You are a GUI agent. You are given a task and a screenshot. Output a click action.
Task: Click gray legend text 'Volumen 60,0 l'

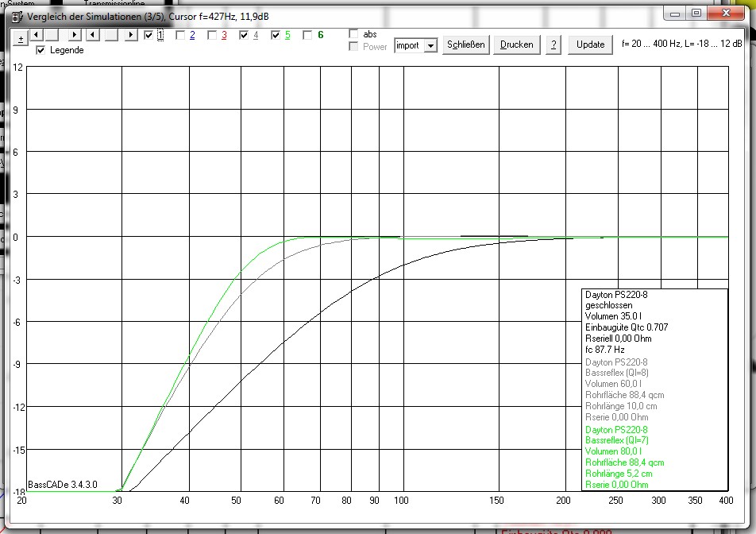[x=613, y=384]
